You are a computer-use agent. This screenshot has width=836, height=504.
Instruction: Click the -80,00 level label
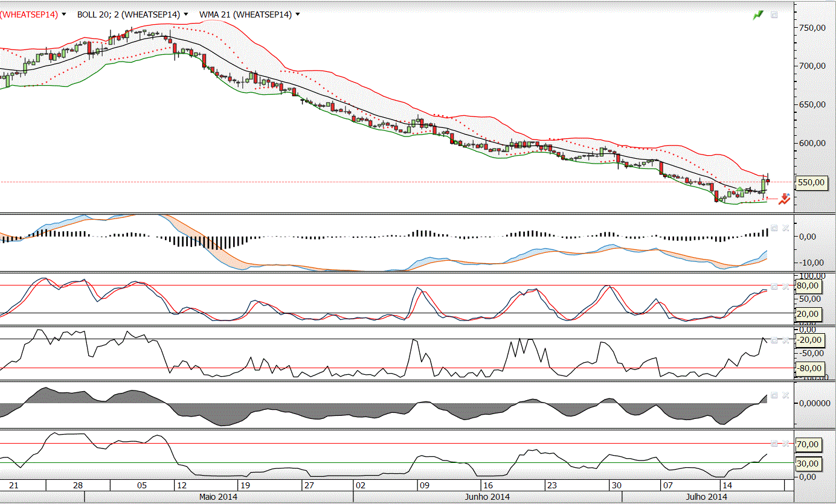point(809,368)
